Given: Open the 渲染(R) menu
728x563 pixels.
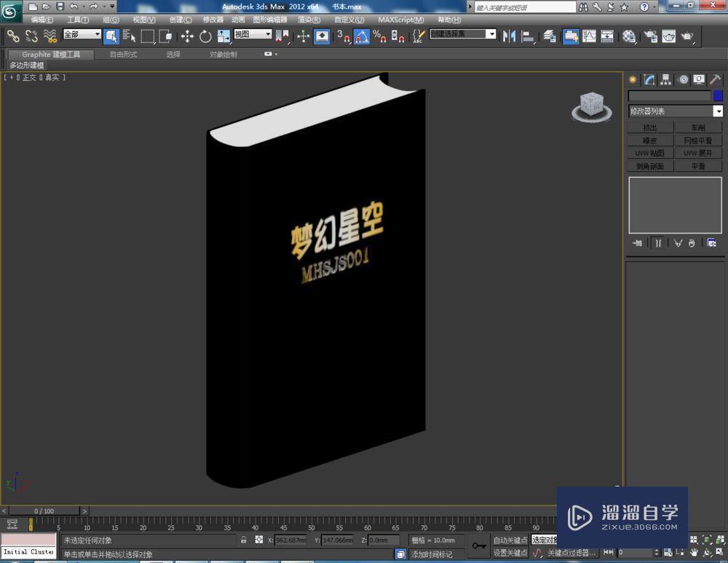Looking at the screenshot, I should pos(309,20).
